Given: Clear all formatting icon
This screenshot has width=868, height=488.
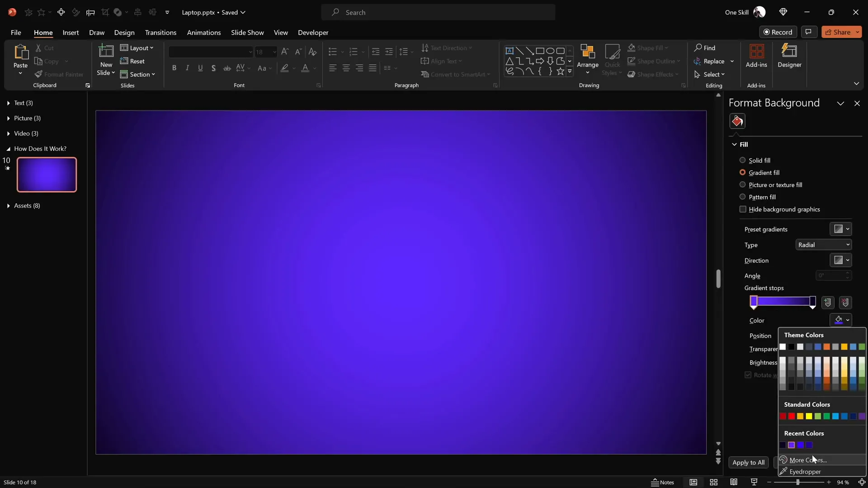Looking at the screenshot, I should pyautogui.click(x=312, y=52).
